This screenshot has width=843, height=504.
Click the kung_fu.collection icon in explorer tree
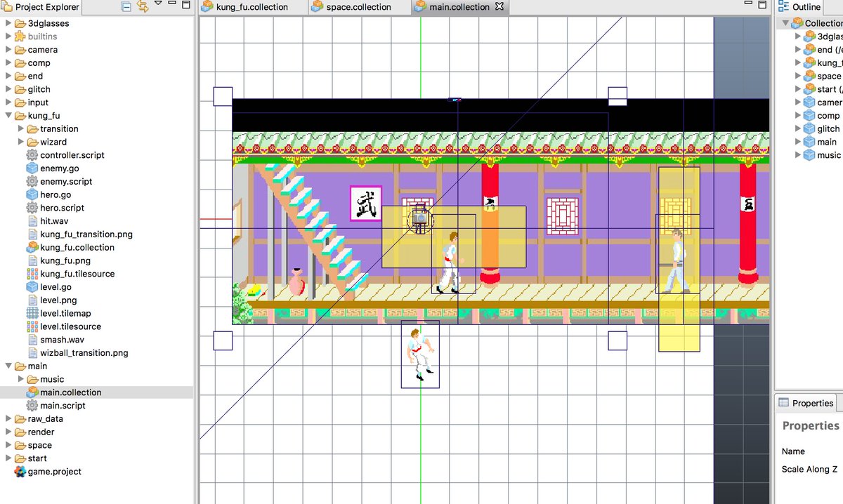[32, 248]
